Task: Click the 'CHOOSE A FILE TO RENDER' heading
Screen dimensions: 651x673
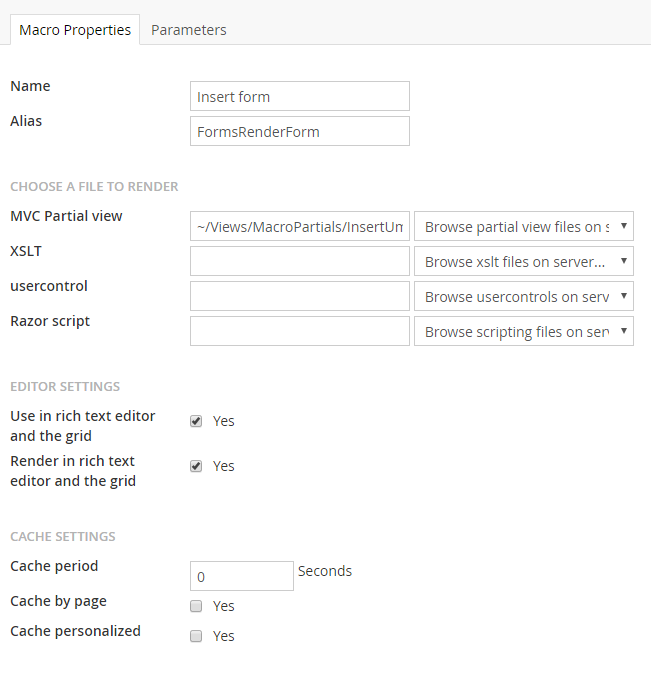Action: point(94,186)
